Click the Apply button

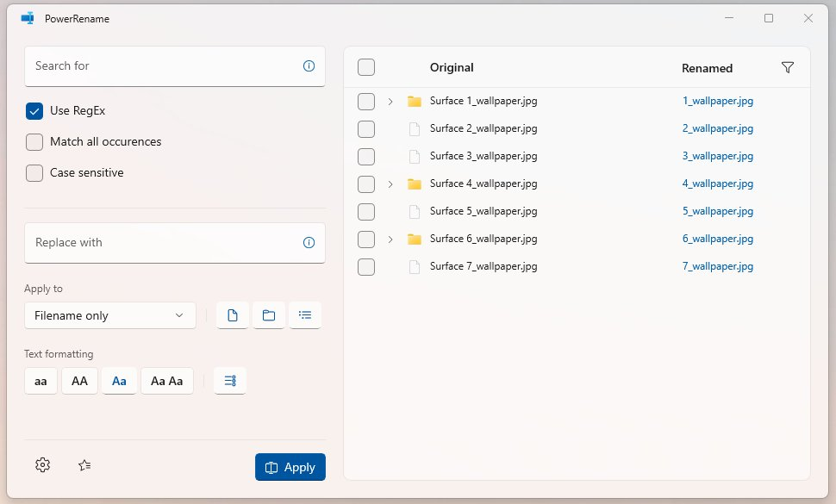point(290,467)
